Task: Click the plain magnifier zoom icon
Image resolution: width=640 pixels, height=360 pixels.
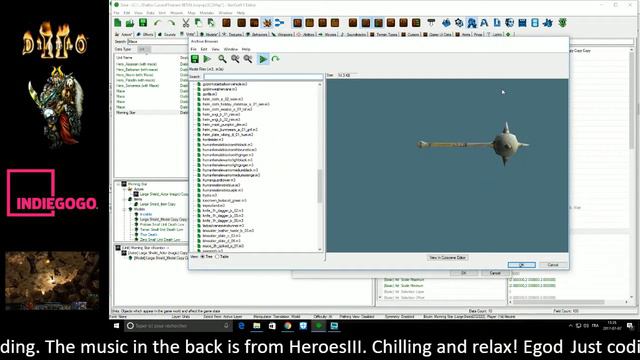Action: coord(222,59)
